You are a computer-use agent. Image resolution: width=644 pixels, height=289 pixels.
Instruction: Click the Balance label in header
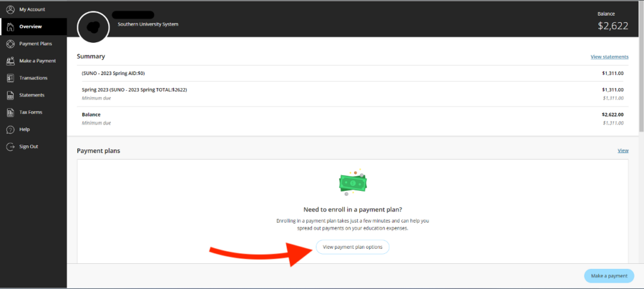(606, 14)
